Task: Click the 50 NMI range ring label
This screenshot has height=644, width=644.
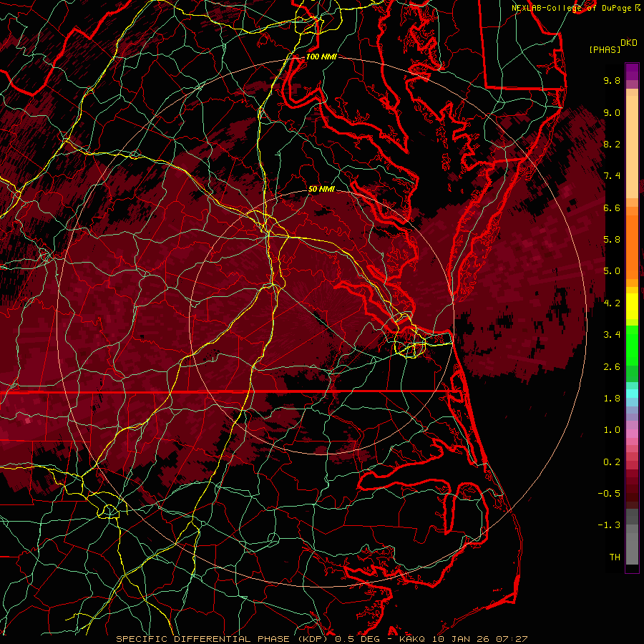Action: (321, 189)
